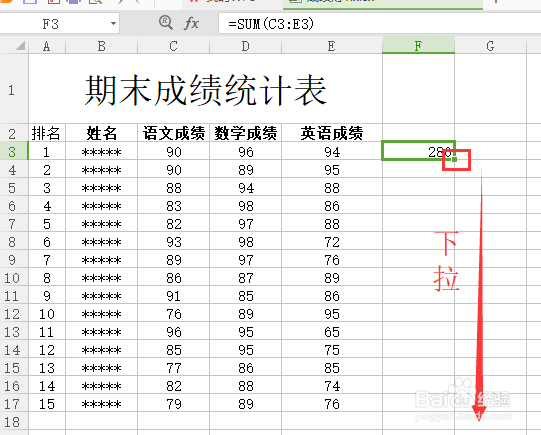Click the 数学成绩 header cell
This screenshot has height=435, width=541.
245,134
